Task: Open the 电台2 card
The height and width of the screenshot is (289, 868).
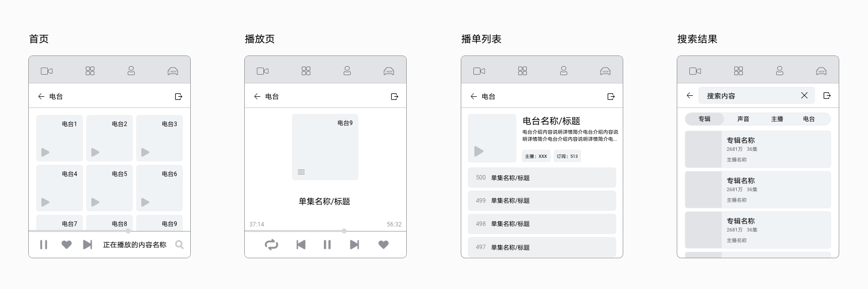Action: click(110, 138)
